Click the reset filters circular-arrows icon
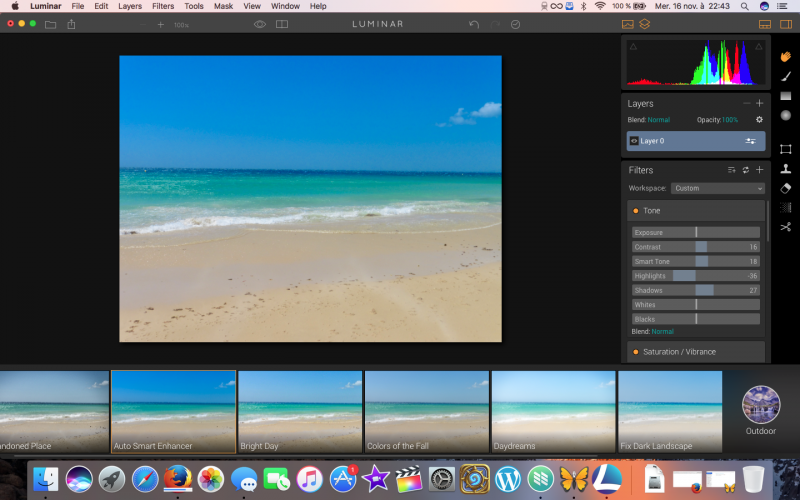This screenshot has height=500, width=800. [745, 170]
